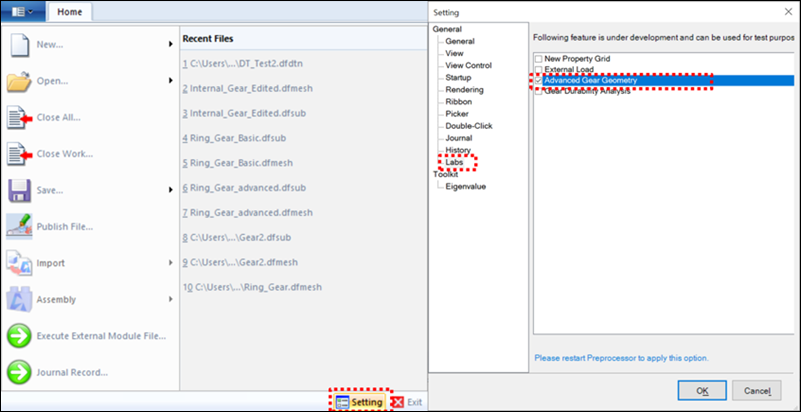Select Picker in the Setting tree
Image resolution: width=801 pixels, height=412 pixels.
tap(457, 114)
